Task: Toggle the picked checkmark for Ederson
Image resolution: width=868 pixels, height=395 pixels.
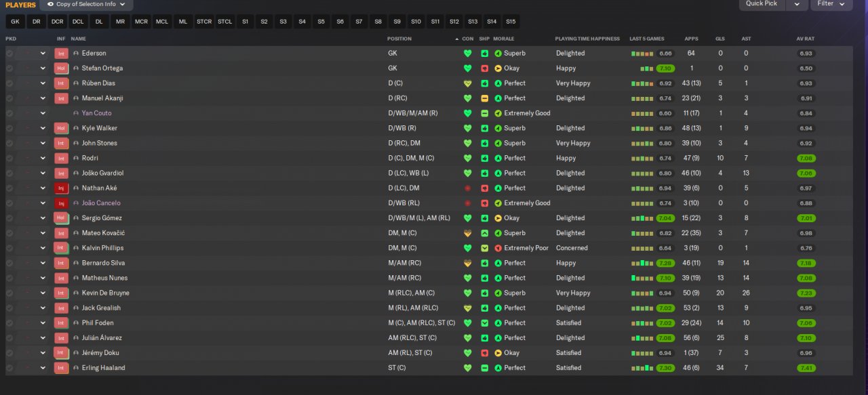Action: 9,54
